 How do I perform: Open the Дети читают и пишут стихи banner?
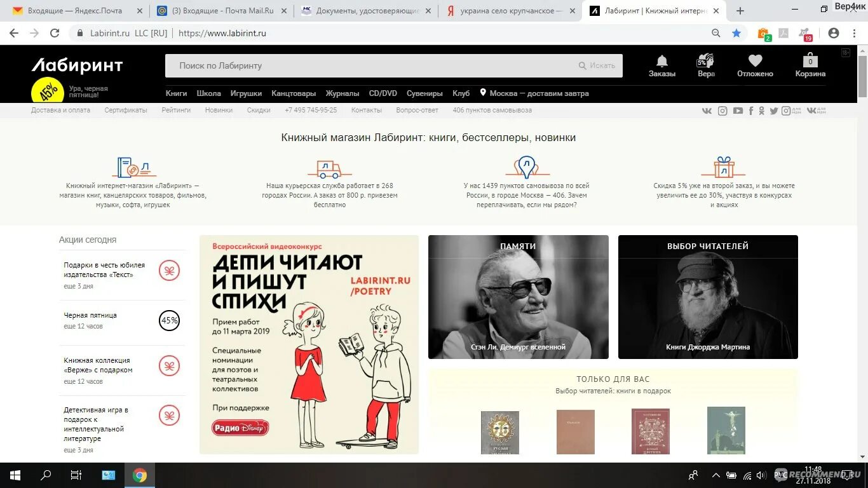pyautogui.click(x=309, y=344)
